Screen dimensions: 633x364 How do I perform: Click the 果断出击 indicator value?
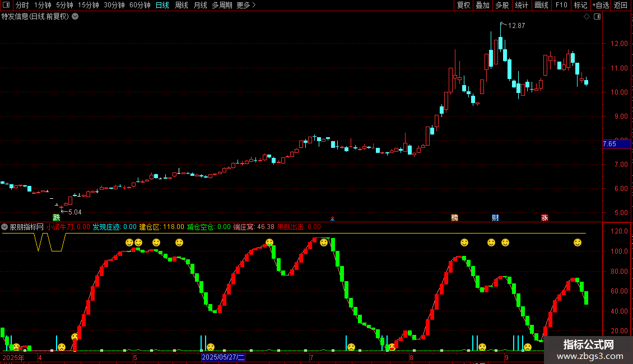pos(299,227)
